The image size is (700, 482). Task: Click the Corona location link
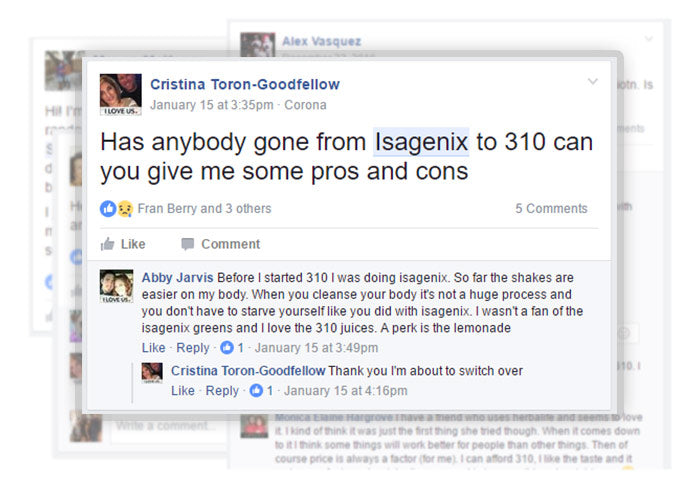point(305,105)
